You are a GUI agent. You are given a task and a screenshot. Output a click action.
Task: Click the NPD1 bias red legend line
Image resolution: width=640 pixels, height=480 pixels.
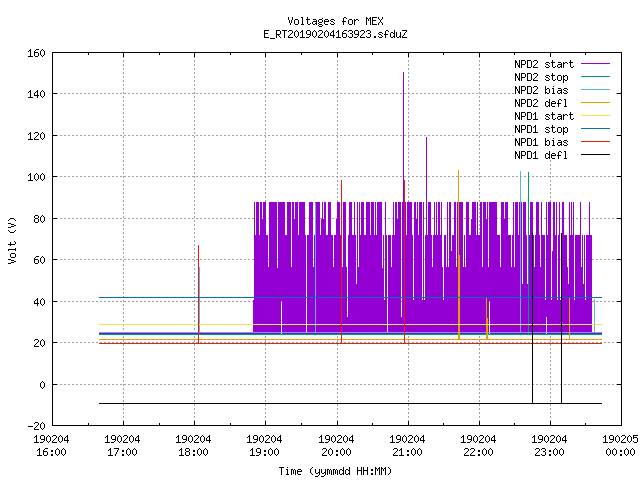point(595,142)
